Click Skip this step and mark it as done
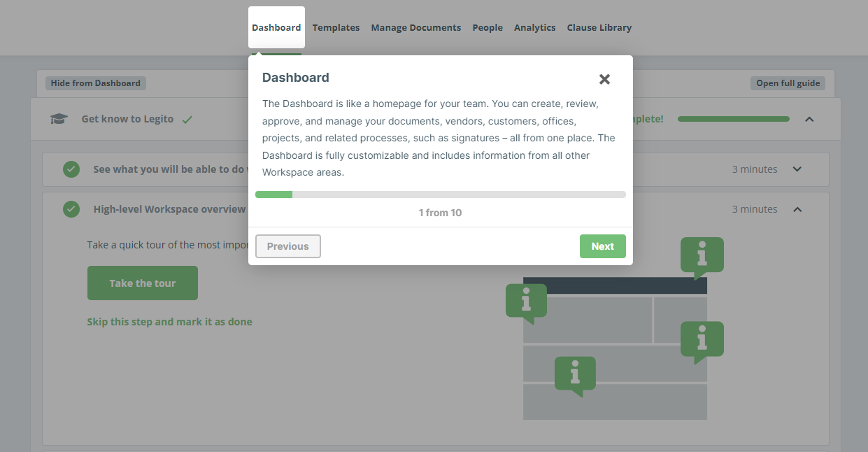Viewport: 868px width, 452px height. click(x=170, y=322)
